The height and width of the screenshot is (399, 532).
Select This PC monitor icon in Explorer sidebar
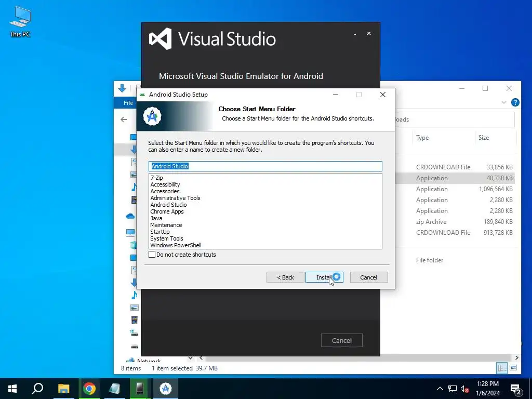130,232
